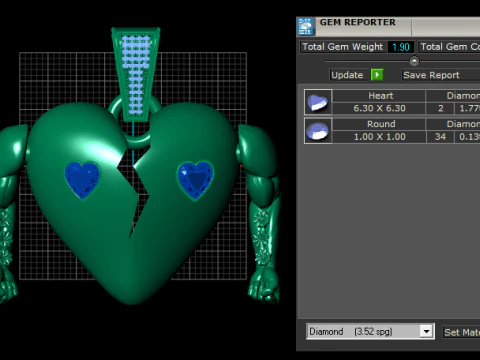
Task: Click the Heart shape cell
Action: [x=379, y=96]
